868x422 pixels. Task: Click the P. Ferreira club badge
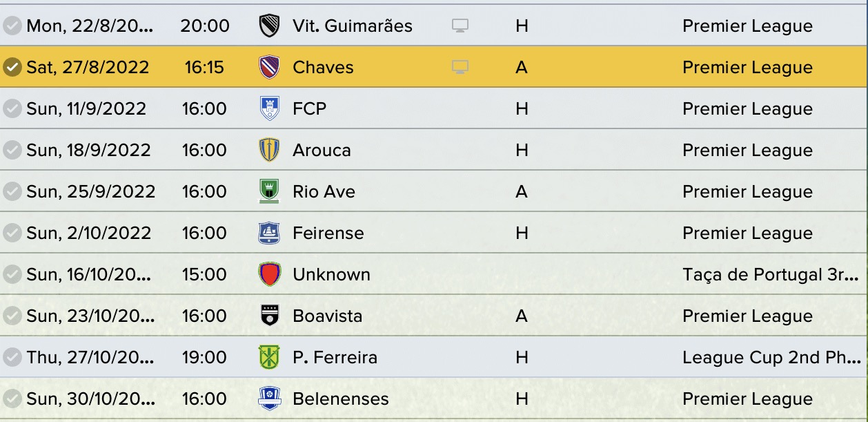pyautogui.click(x=269, y=357)
